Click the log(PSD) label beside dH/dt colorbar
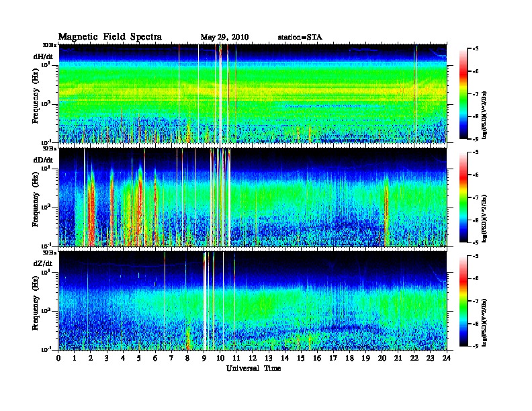This screenshot has width=532, height=411. [x=484, y=115]
